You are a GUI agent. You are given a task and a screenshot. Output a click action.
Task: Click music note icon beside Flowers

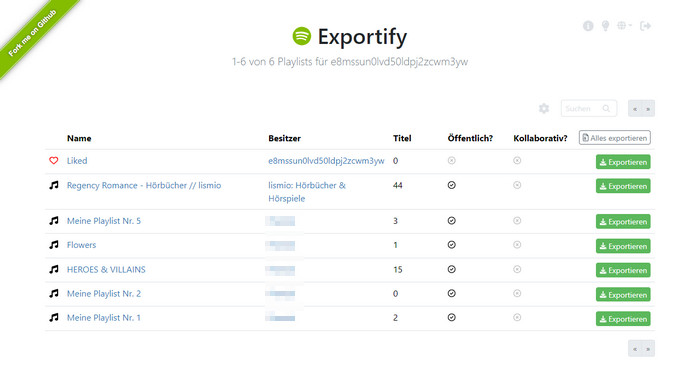click(x=54, y=245)
